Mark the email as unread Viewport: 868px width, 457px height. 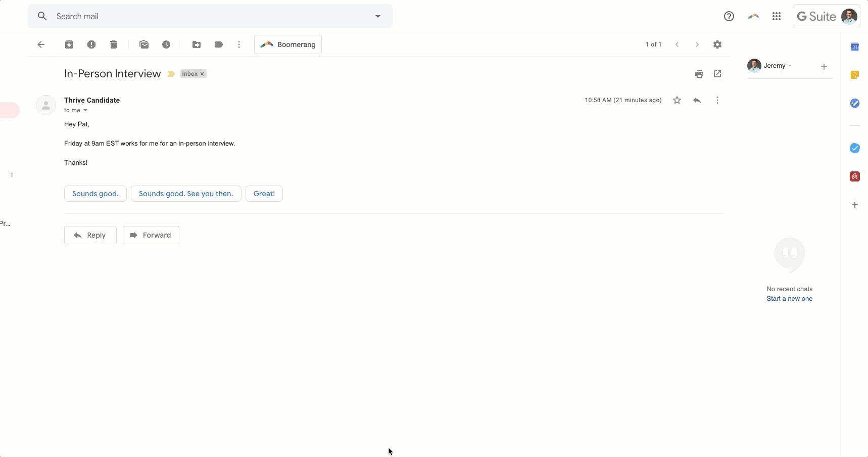(x=144, y=44)
